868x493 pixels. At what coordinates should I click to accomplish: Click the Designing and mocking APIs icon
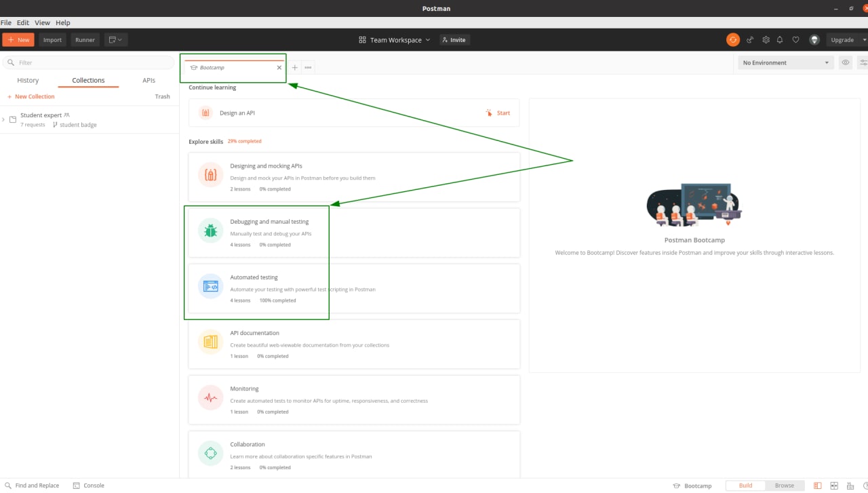(211, 175)
